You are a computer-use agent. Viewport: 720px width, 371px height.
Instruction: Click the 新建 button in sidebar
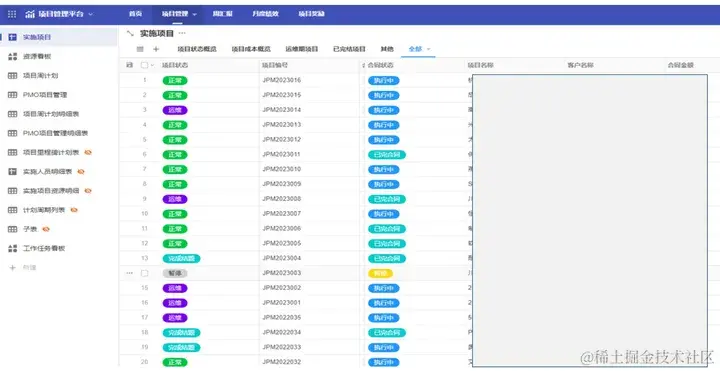[29, 268]
